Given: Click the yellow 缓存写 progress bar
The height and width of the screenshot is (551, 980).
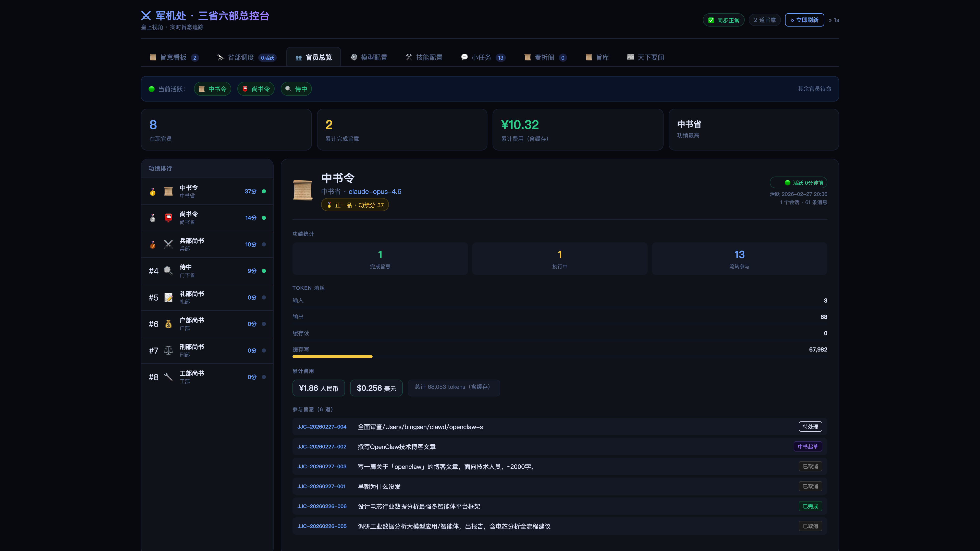Looking at the screenshot, I should click(332, 357).
